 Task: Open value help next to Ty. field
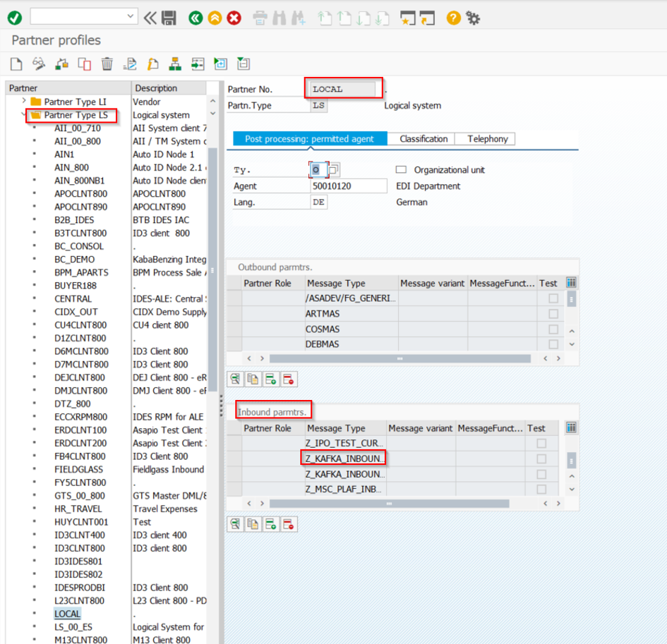pyautogui.click(x=334, y=170)
